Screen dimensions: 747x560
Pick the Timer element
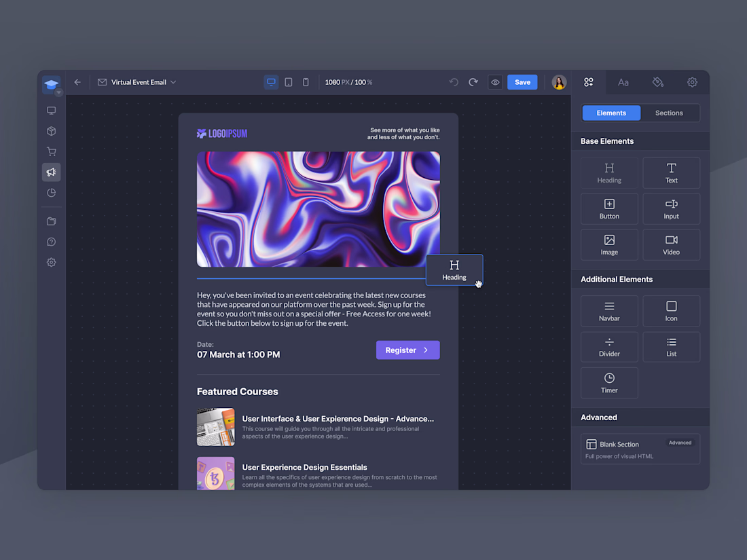coord(609,383)
